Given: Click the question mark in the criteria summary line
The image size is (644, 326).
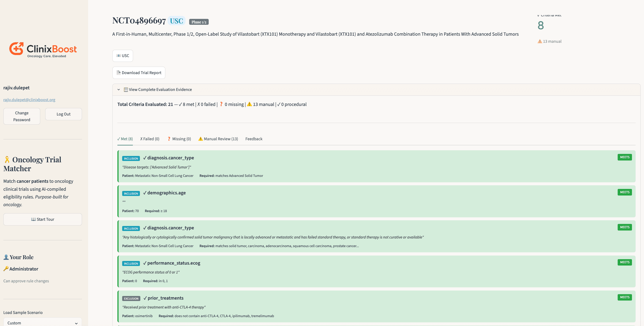Looking at the screenshot, I should pos(221,104).
